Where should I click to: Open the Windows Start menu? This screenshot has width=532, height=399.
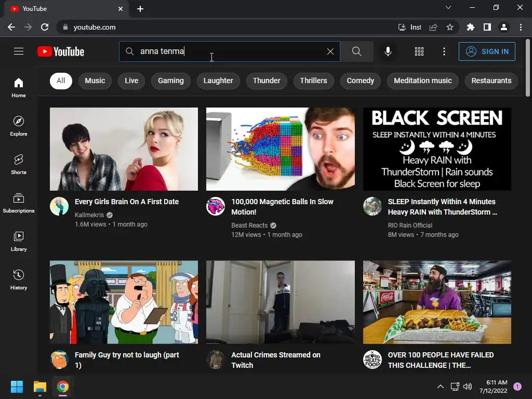(17, 387)
